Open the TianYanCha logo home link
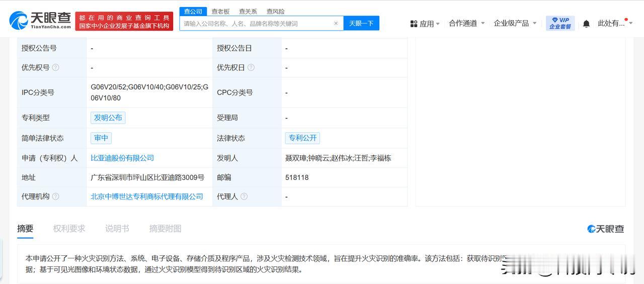The width and height of the screenshot is (644, 284). 40,21
